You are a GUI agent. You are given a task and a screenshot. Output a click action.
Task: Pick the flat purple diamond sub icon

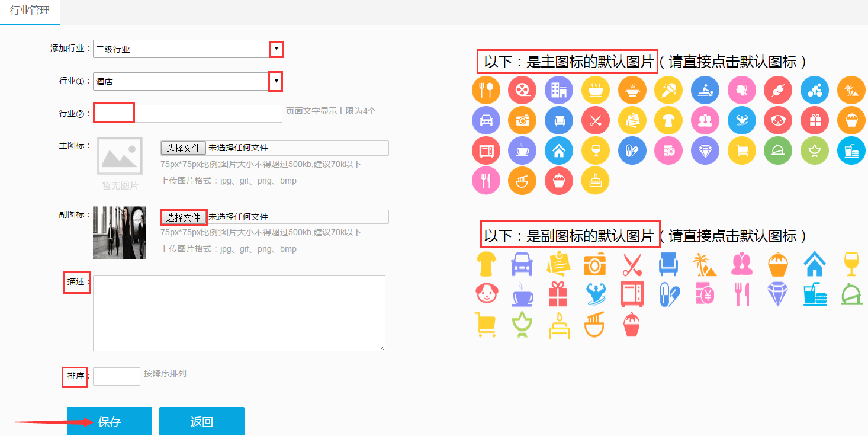[x=778, y=294]
